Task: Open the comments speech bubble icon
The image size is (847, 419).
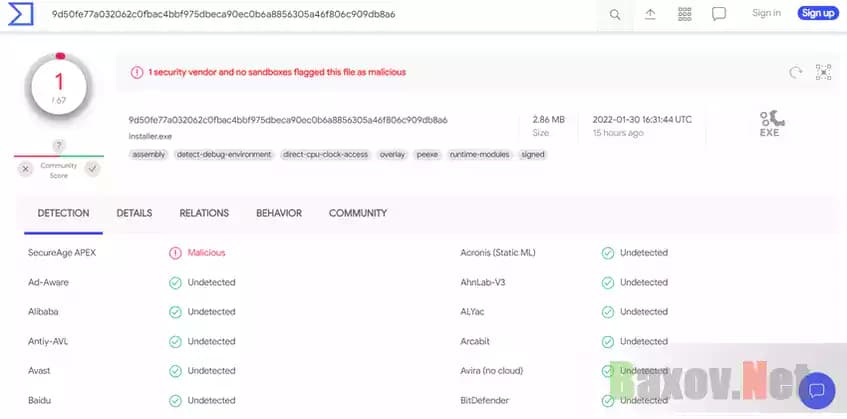Action: coord(718,14)
